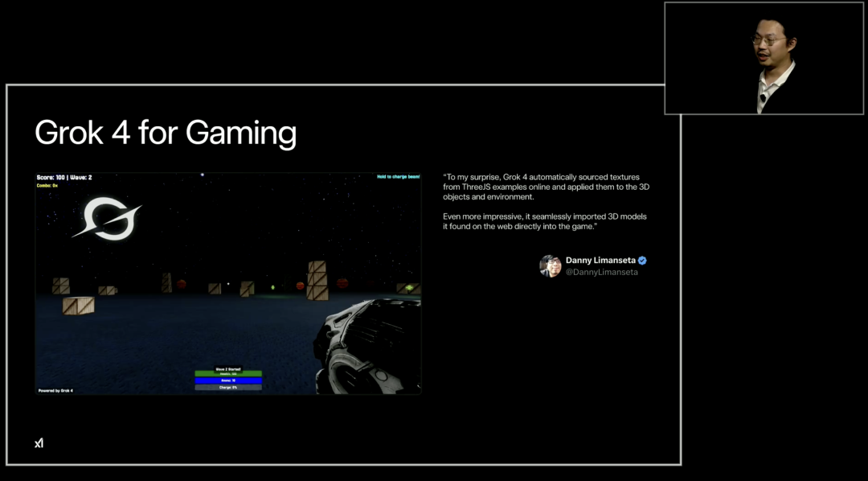Click the xAI logo at slide bottom-left
The height and width of the screenshot is (481, 868).
coord(39,443)
